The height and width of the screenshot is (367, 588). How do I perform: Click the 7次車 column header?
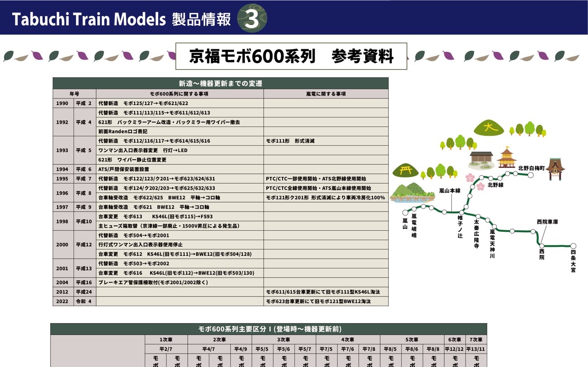click(x=476, y=339)
